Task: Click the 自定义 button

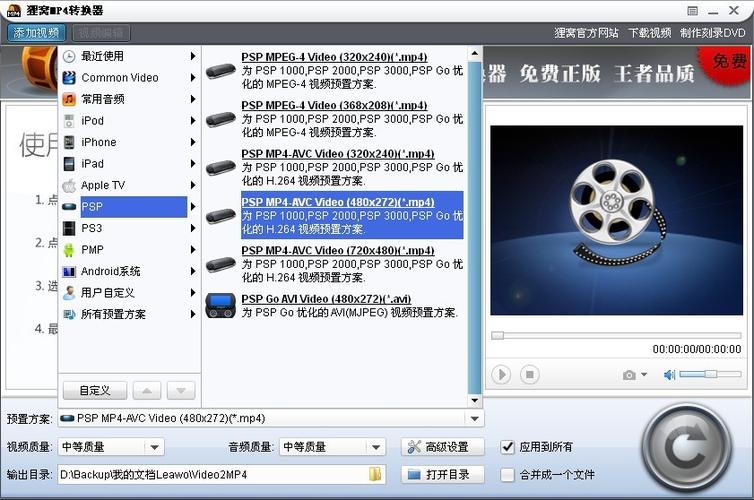Action: pos(95,390)
